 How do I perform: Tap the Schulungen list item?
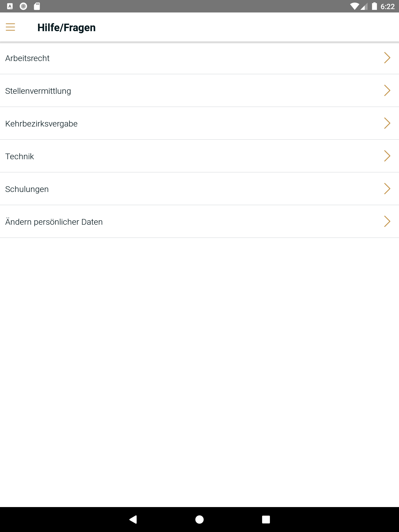27,189
